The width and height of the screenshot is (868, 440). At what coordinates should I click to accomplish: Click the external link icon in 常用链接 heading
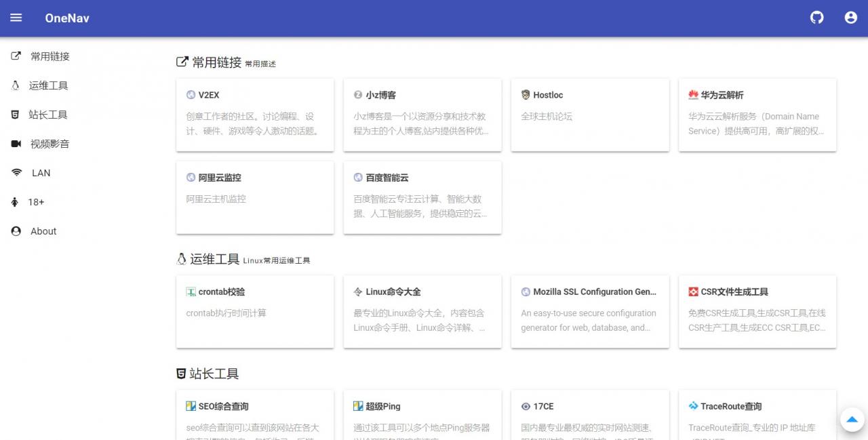182,62
